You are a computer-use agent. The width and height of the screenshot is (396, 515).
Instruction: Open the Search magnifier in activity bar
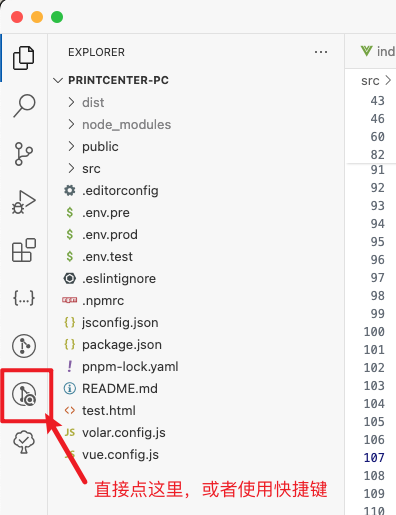(24, 105)
